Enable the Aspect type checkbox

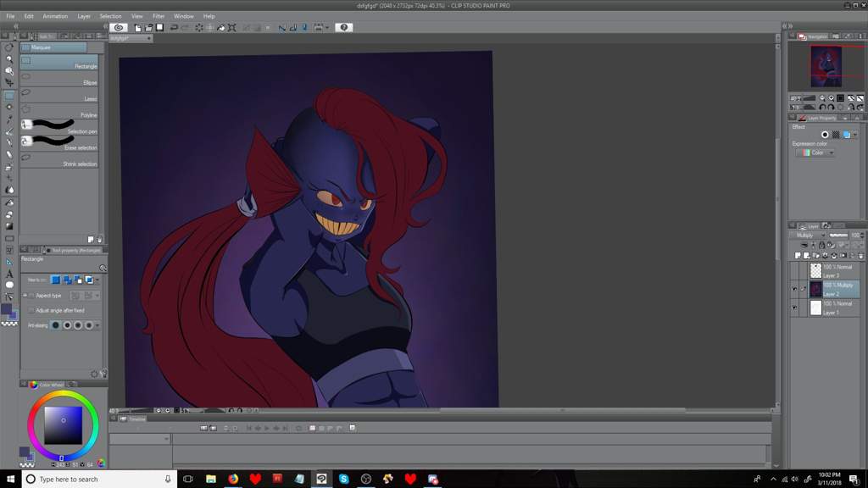click(x=31, y=296)
